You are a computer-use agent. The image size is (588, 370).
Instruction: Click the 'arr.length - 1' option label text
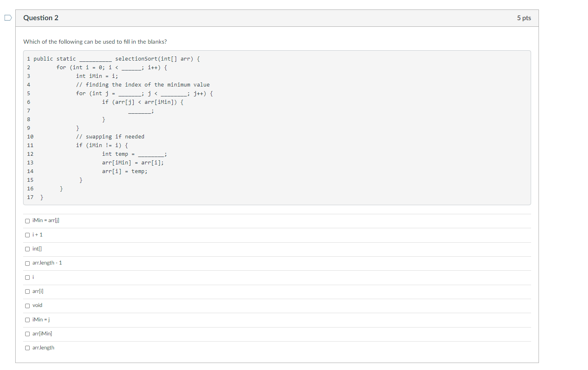pyautogui.click(x=47, y=263)
